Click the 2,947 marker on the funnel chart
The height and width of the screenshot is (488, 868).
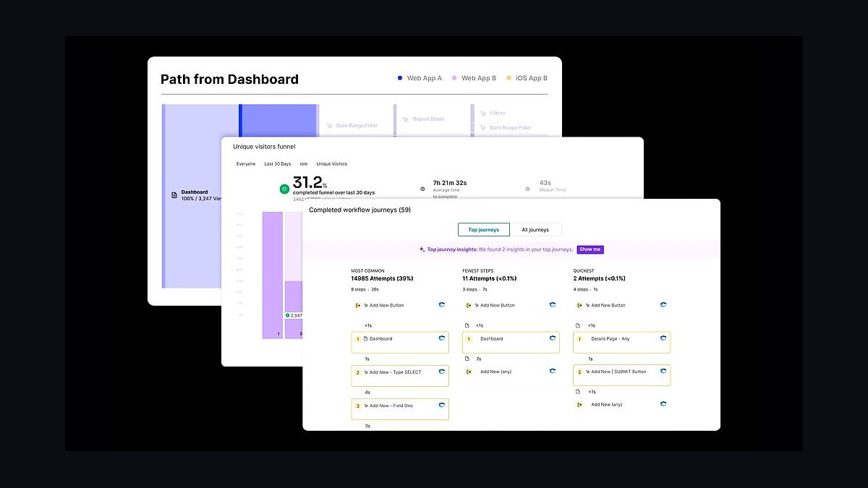[x=294, y=315]
